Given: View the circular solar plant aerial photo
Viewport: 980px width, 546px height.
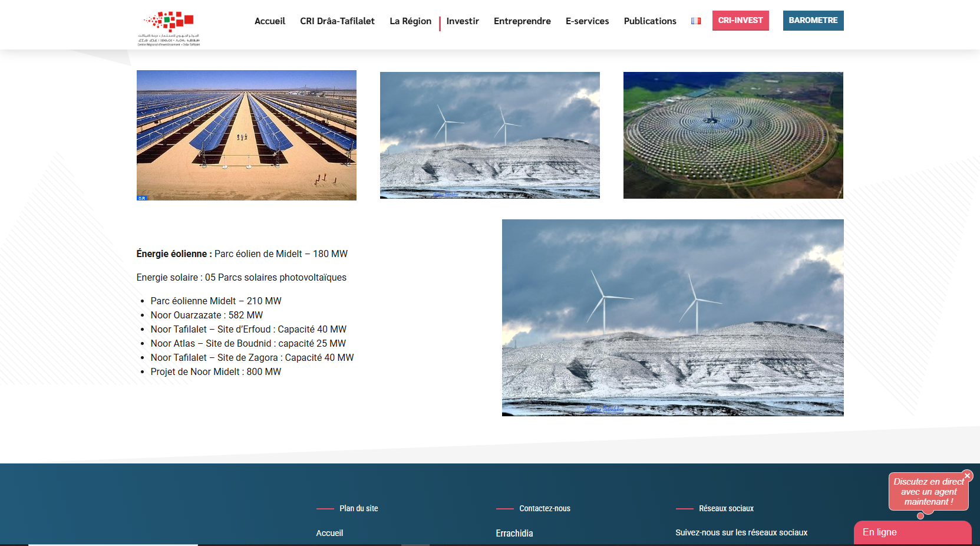Looking at the screenshot, I should pos(733,135).
